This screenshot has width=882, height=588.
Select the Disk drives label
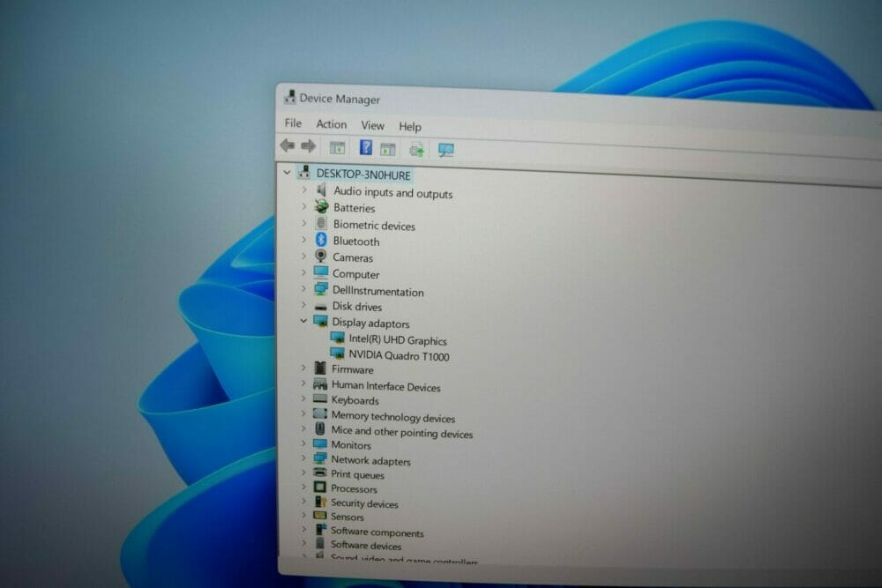[x=357, y=307]
